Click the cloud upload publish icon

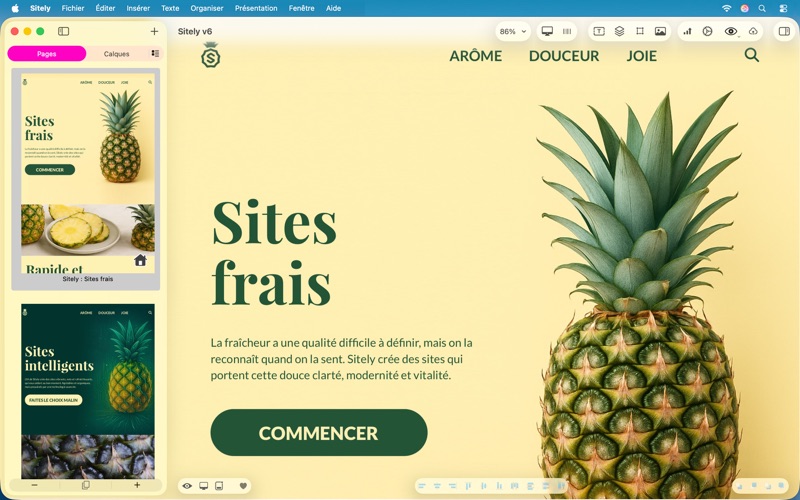click(753, 31)
